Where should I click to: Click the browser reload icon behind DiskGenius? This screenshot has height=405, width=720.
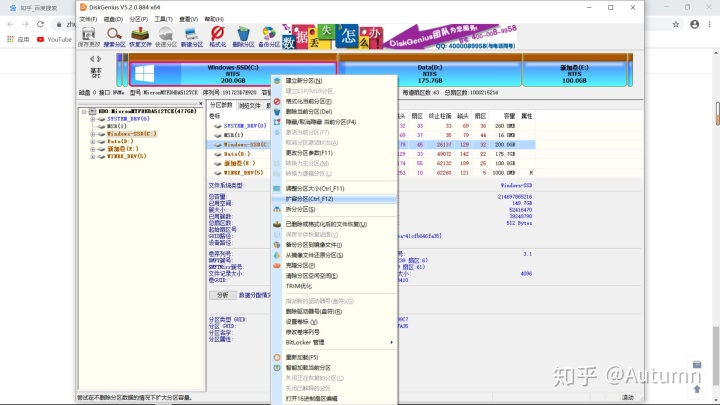[x=40, y=24]
